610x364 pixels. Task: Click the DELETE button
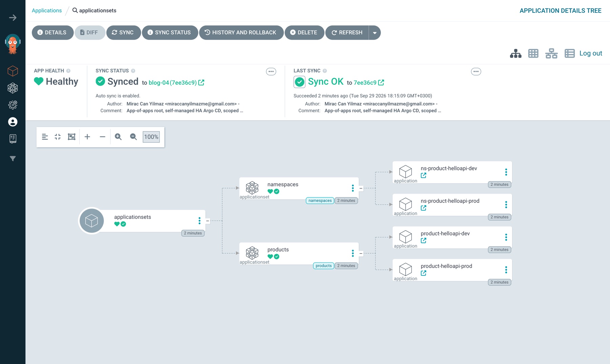304,33
